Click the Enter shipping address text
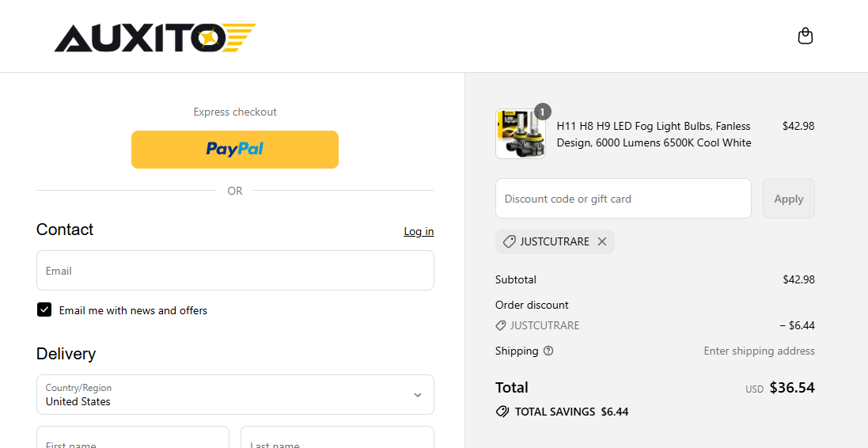Screen dimensions: 868x448 point(759,351)
